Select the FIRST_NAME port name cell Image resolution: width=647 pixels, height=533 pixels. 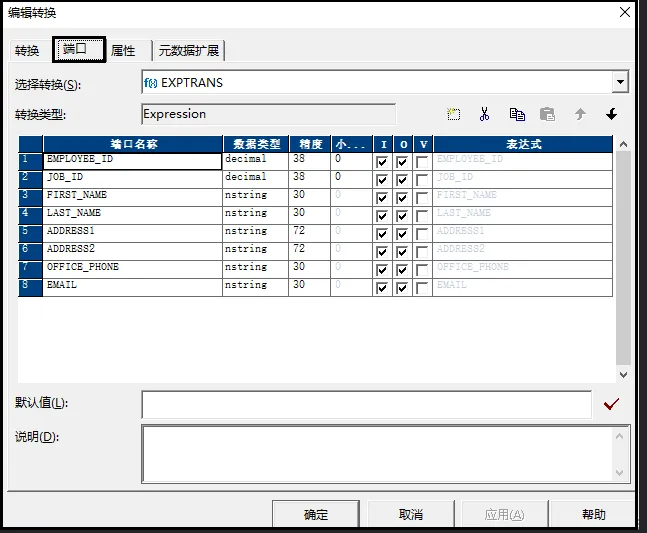[x=132, y=198]
